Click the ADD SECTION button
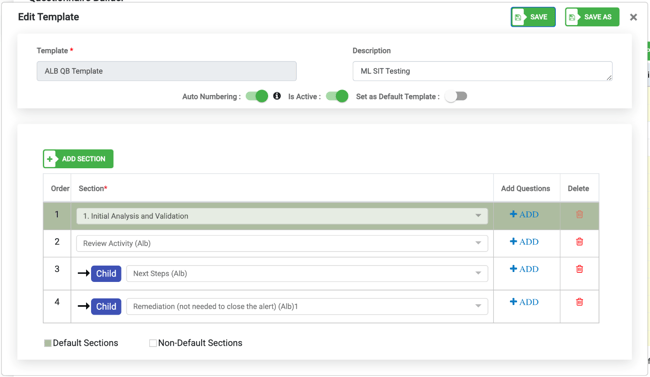Image resolution: width=650 pixels, height=377 pixels. coord(78,158)
